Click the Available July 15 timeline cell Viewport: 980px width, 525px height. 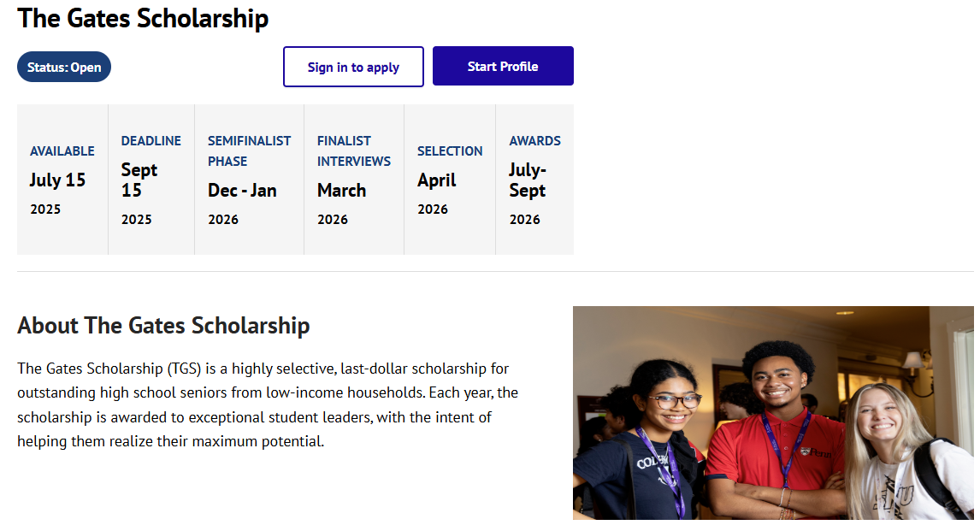coord(62,180)
